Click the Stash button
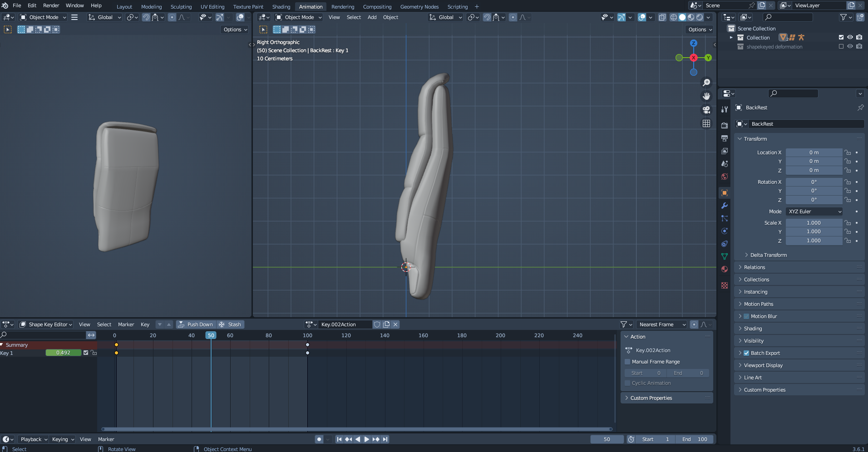 [230, 324]
